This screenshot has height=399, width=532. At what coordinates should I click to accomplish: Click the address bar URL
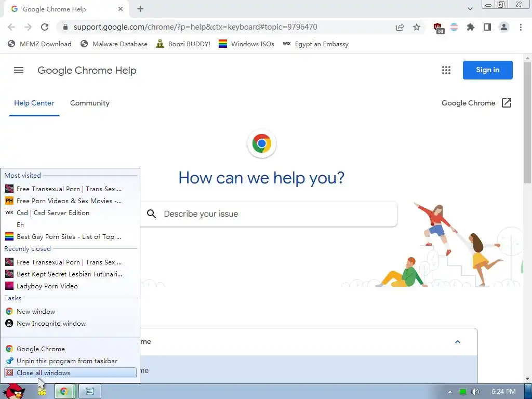(195, 27)
